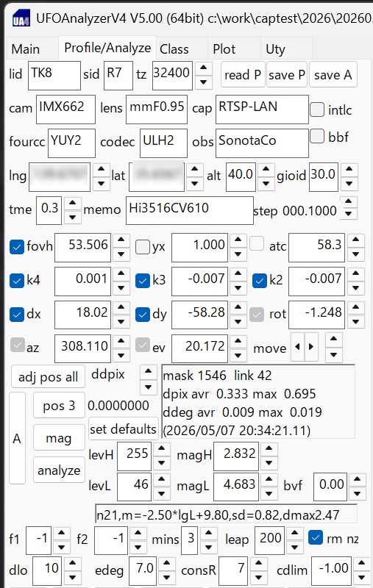Uncheck the dx checkbox
The image size is (373, 588).
point(17,315)
